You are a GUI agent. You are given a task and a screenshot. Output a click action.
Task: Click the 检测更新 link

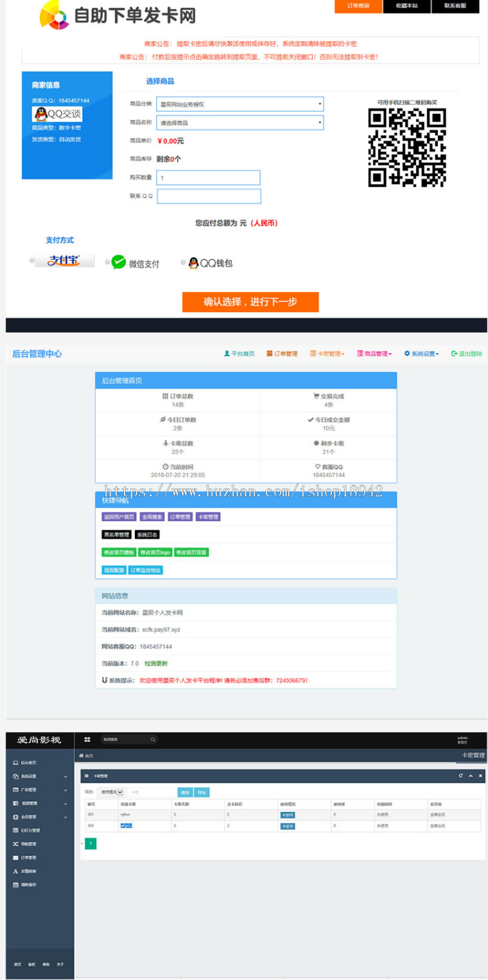[156, 663]
